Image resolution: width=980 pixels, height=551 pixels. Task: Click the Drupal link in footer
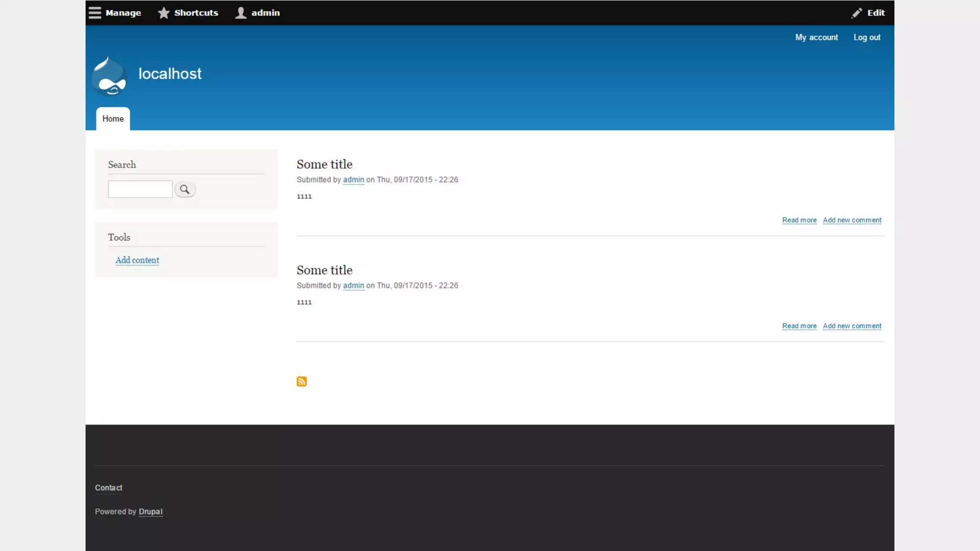[x=151, y=512]
